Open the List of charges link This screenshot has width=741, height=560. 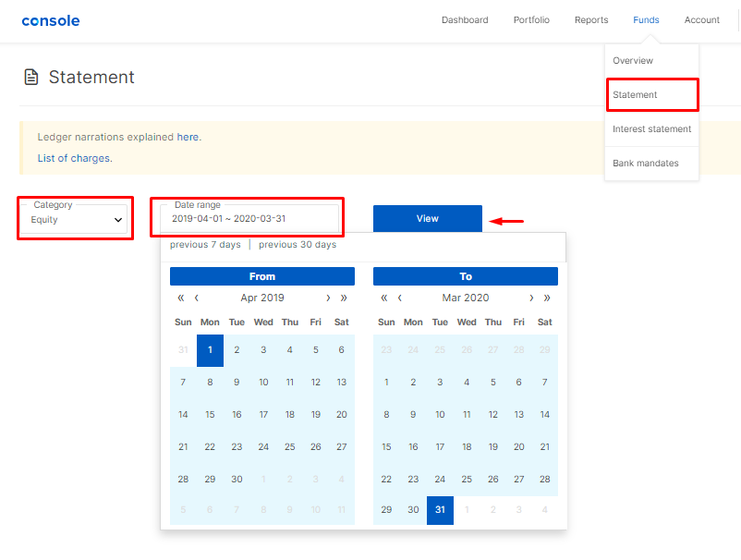74,158
